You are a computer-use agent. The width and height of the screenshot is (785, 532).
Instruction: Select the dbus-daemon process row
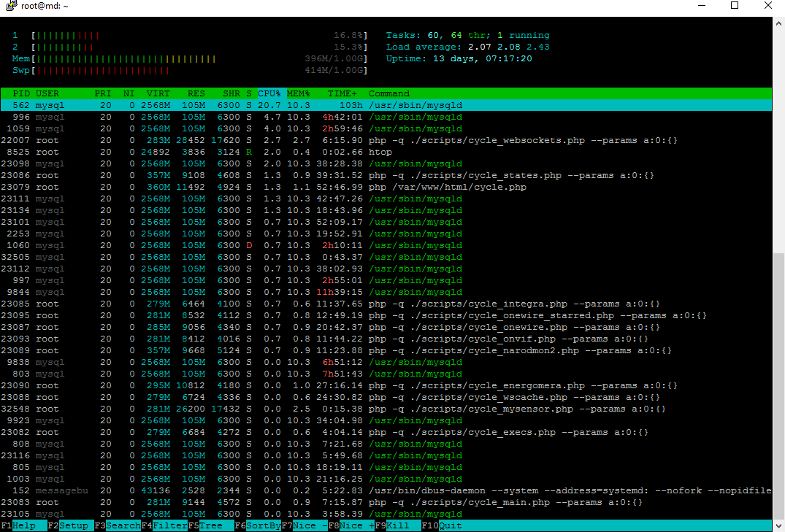click(x=386, y=490)
